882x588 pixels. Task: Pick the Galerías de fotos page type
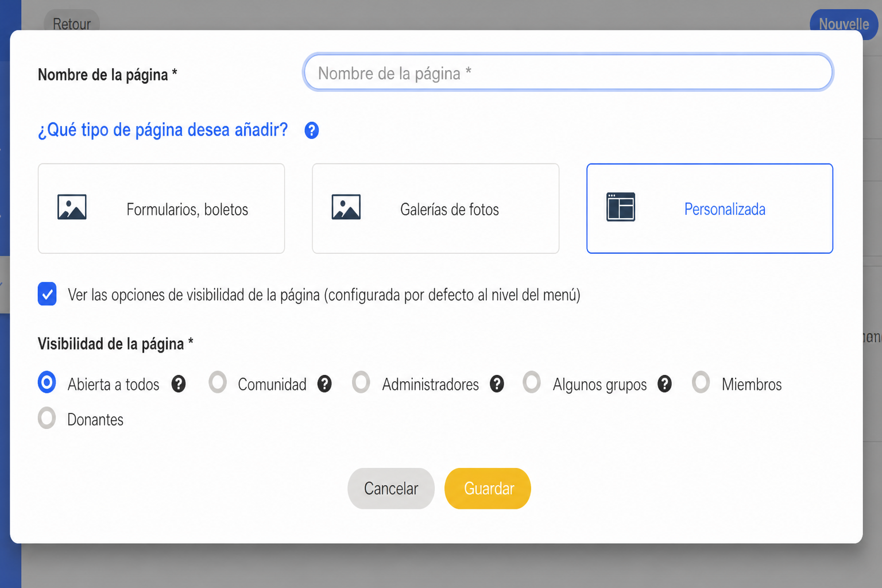point(436,208)
